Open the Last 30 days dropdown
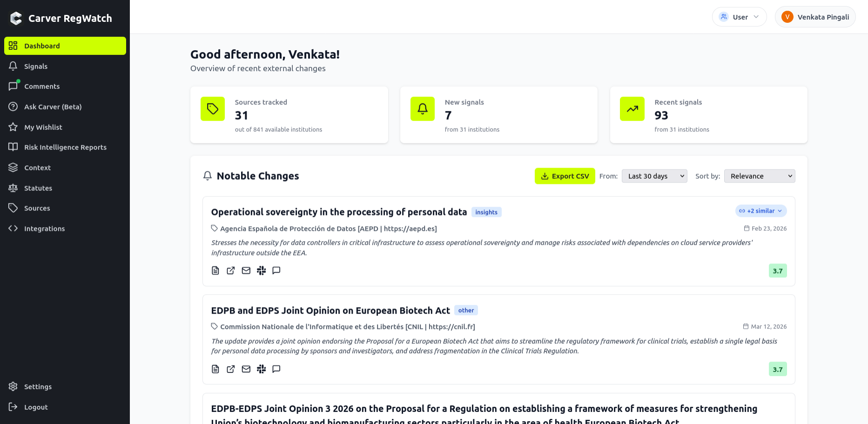The image size is (868, 424). pos(654,176)
